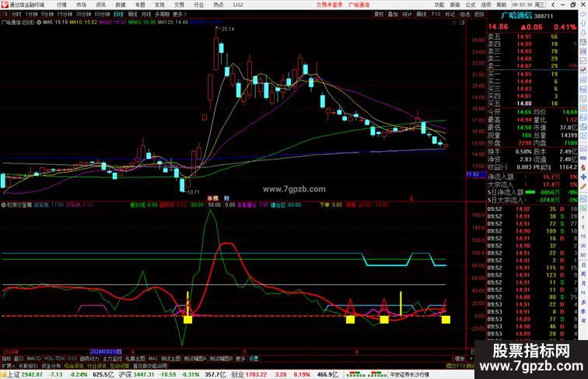
Task: Switch chart to 5分钟 period
Action: coord(47,14)
